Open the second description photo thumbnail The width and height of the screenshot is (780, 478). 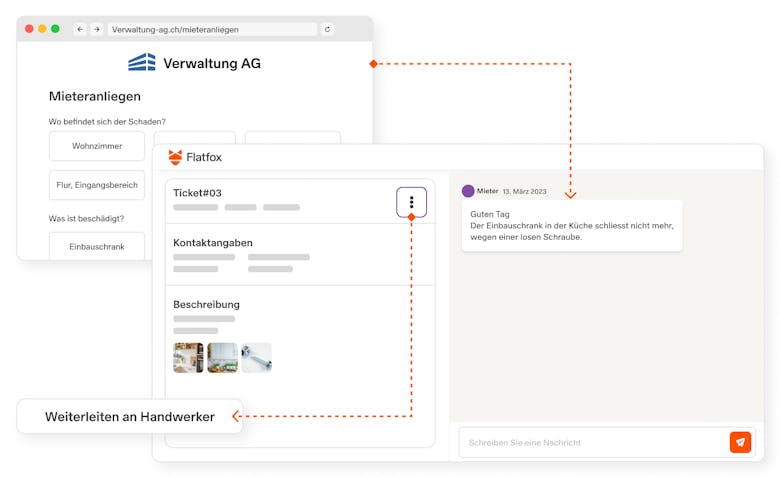click(x=222, y=358)
